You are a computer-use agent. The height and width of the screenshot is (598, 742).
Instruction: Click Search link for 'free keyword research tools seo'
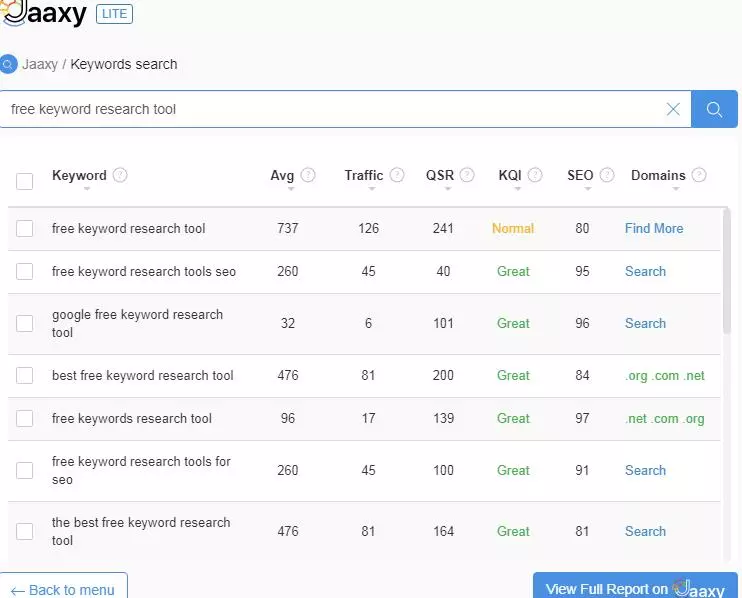pos(645,272)
